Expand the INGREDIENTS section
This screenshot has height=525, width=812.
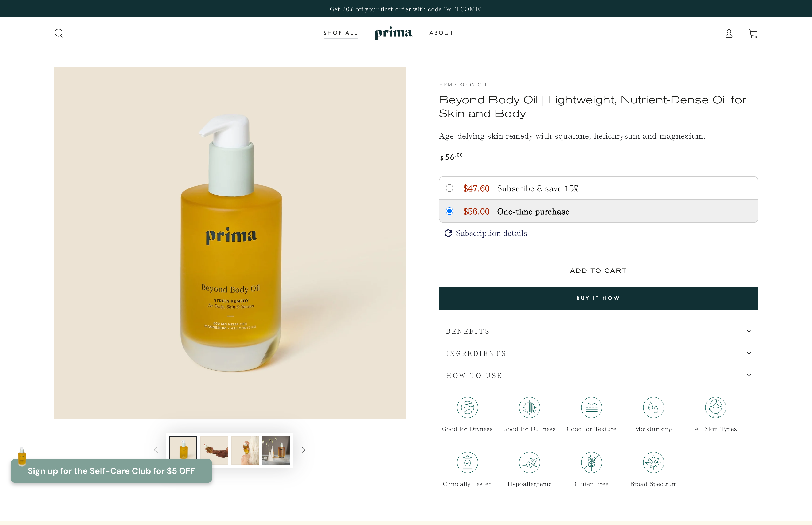pos(598,353)
